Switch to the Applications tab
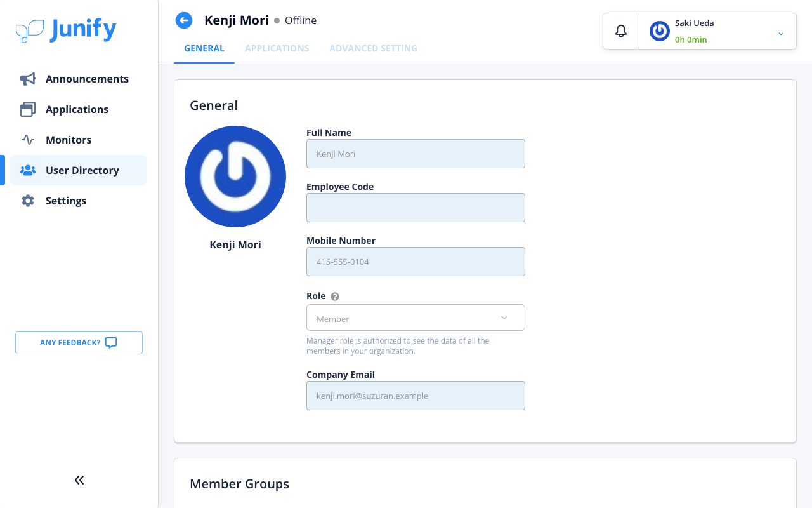This screenshot has height=508, width=812. pyautogui.click(x=277, y=48)
